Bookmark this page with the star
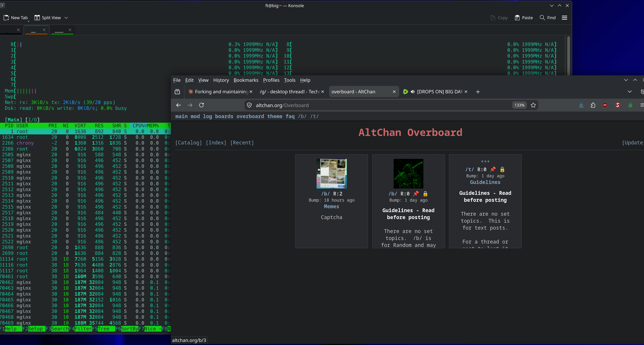 tap(533, 105)
